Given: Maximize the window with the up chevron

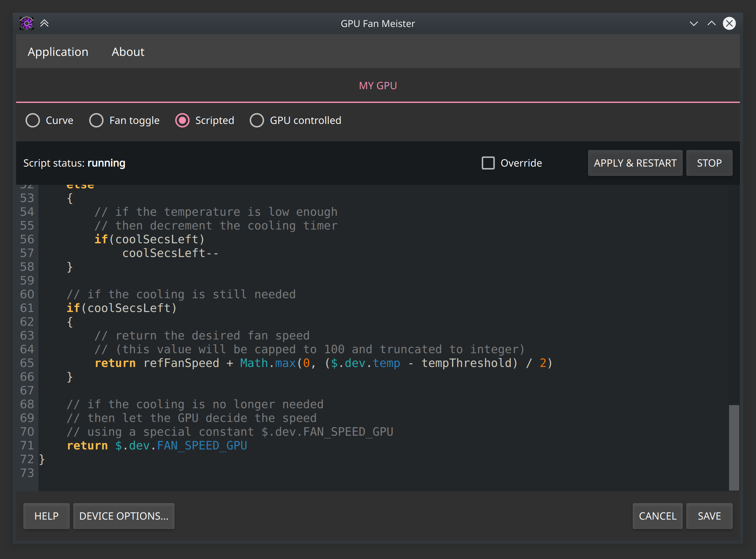Looking at the screenshot, I should tap(711, 23).
